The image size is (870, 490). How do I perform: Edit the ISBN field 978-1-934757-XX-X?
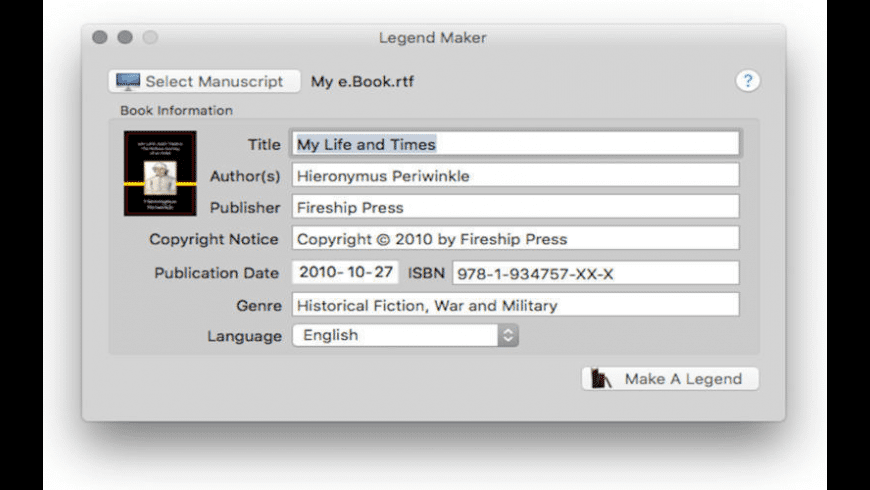pyautogui.click(x=595, y=273)
